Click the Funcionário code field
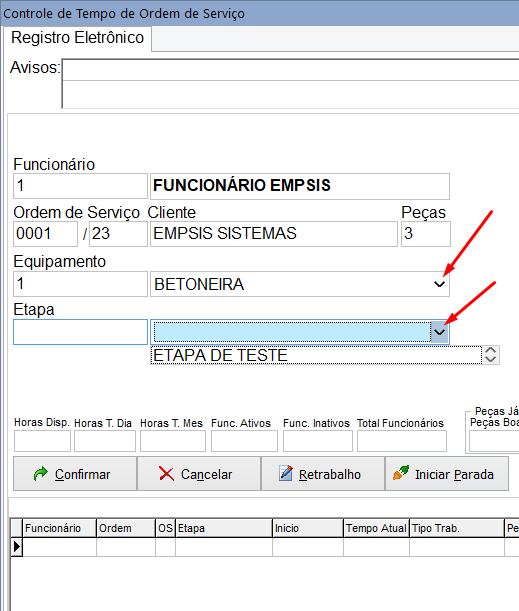 tap(81, 186)
